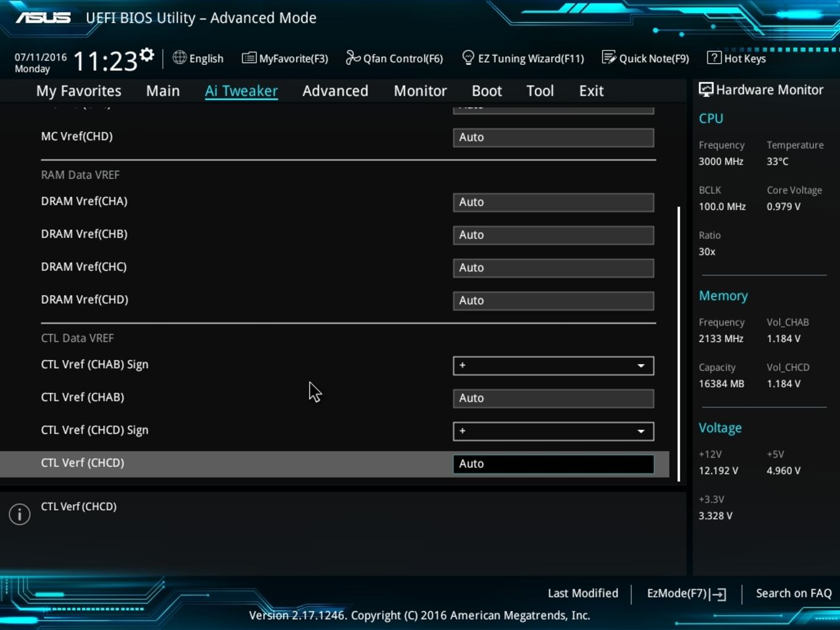Click the 11:23 clock display
The height and width of the screenshot is (630, 840).
click(105, 61)
